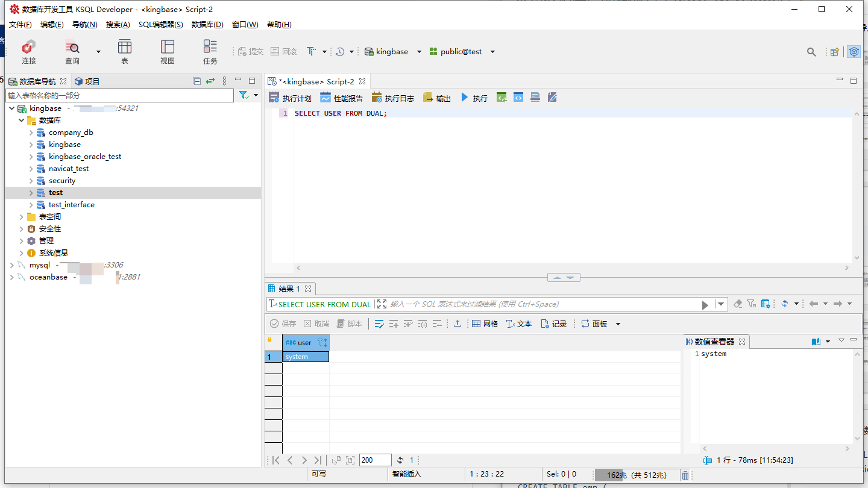Open the 数据库(D) menu

(207, 25)
